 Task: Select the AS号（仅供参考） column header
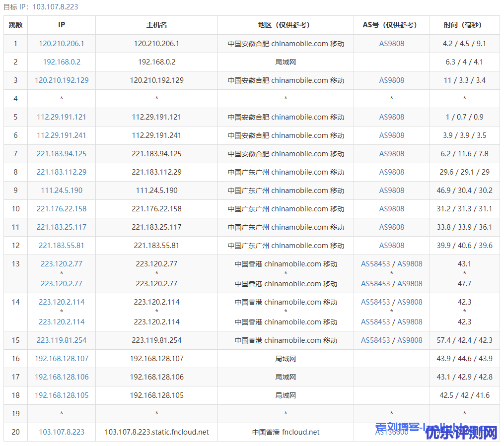(391, 25)
